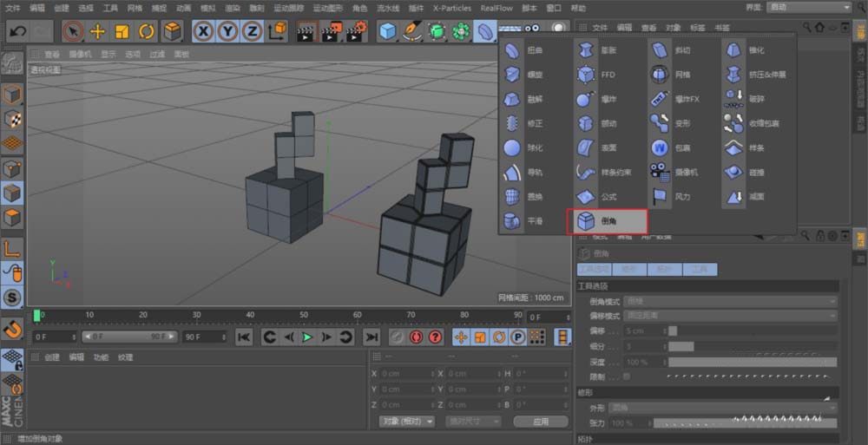Open the 文件 menu in menu bar
This screenshot has height=445, width=868.
pos(13,7)
